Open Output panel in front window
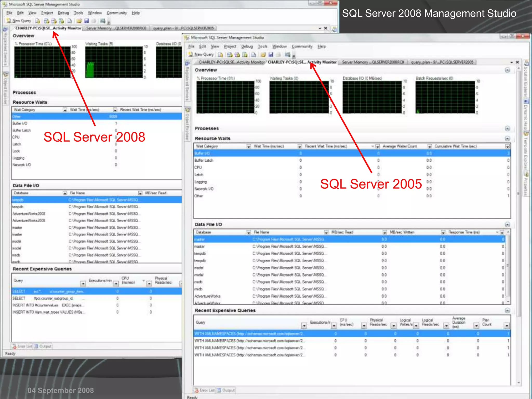The width and height of the screenshot is (532, 399). click(x=226, y=390)
